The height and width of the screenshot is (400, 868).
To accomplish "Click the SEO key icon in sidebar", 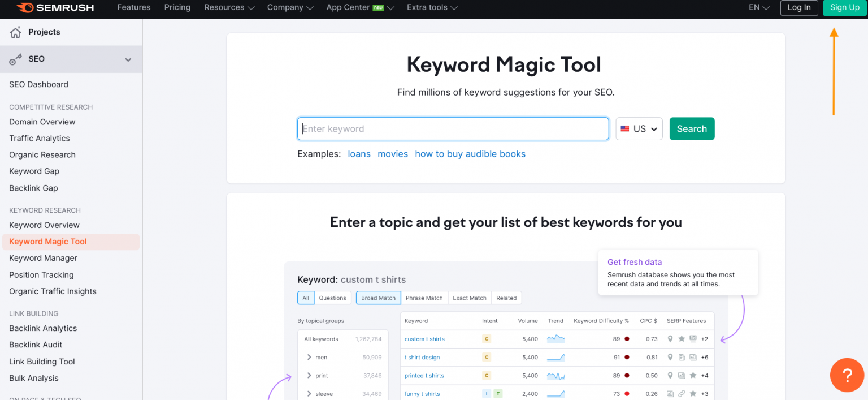I will 15,59.
